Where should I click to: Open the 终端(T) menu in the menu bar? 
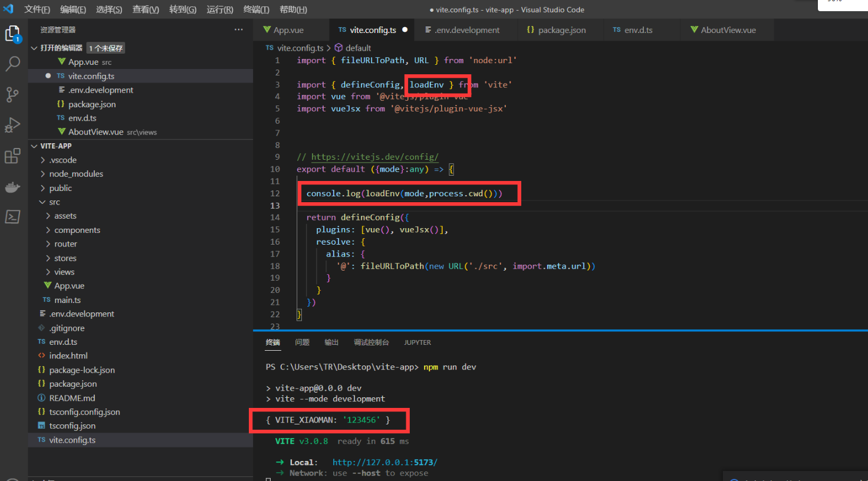click(x=256, y=9)
